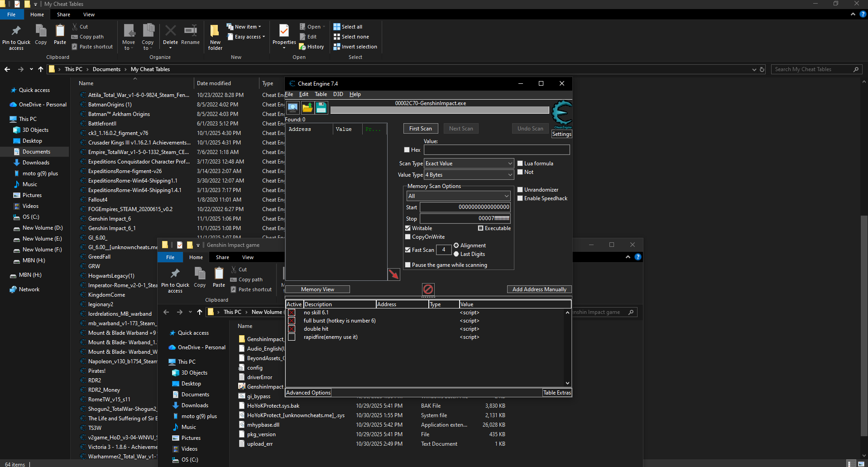The height and width of the screenshot is (467, 868).
Task: Click the save table floppy disk icon
Action: pos(321,108)
